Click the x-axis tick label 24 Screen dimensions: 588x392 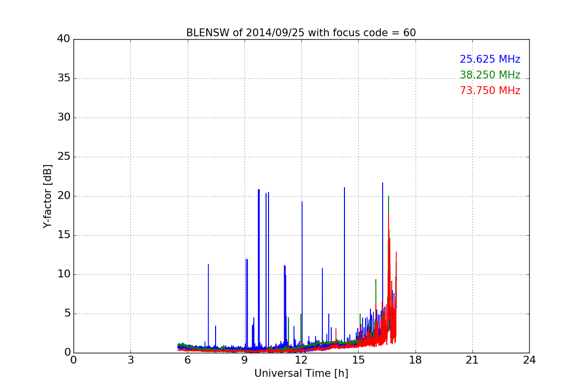tap(529, 360)
